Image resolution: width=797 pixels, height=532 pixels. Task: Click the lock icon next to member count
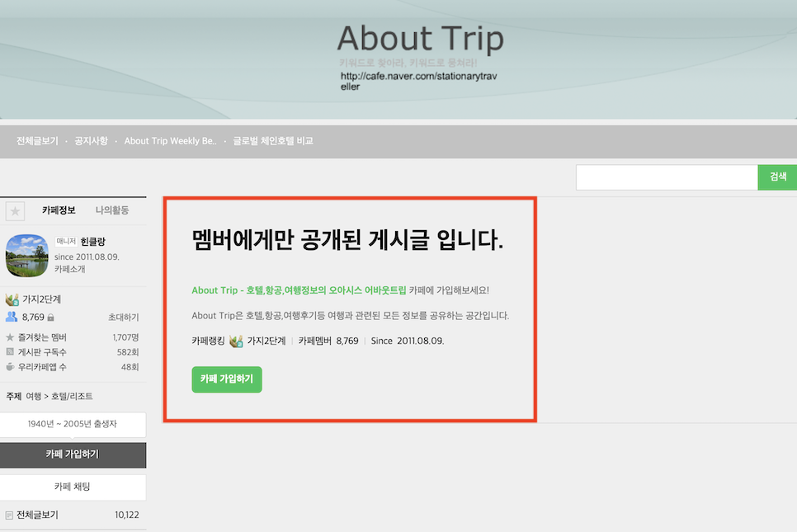[51, 318]
